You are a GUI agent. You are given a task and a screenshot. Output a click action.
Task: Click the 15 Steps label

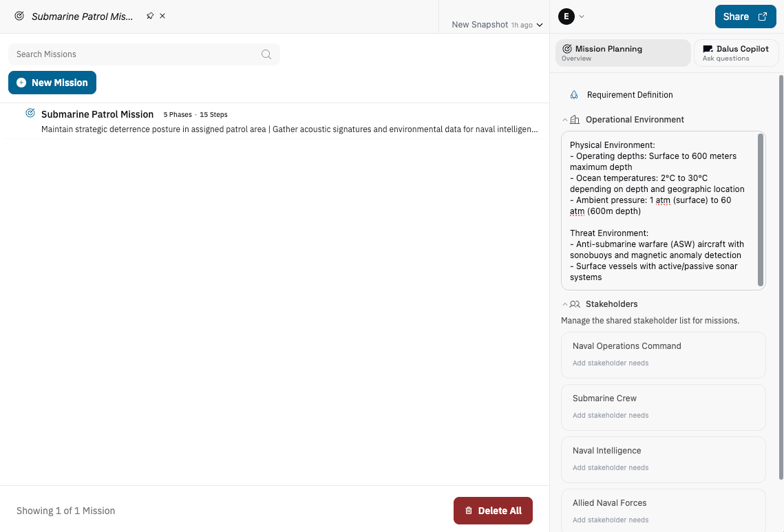tap(213, 114)
